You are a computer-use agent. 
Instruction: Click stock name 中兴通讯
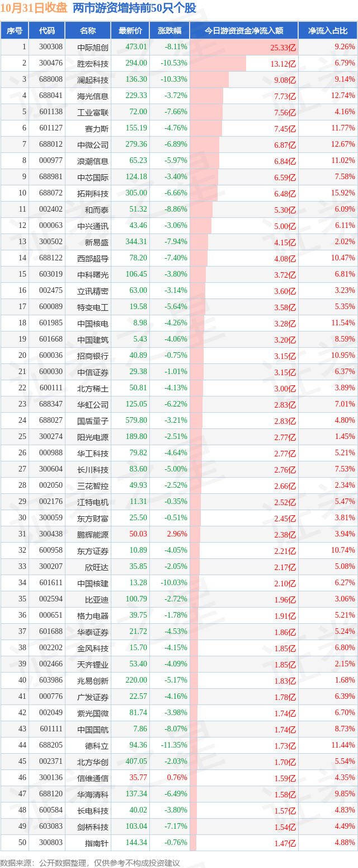click(93, 226)
